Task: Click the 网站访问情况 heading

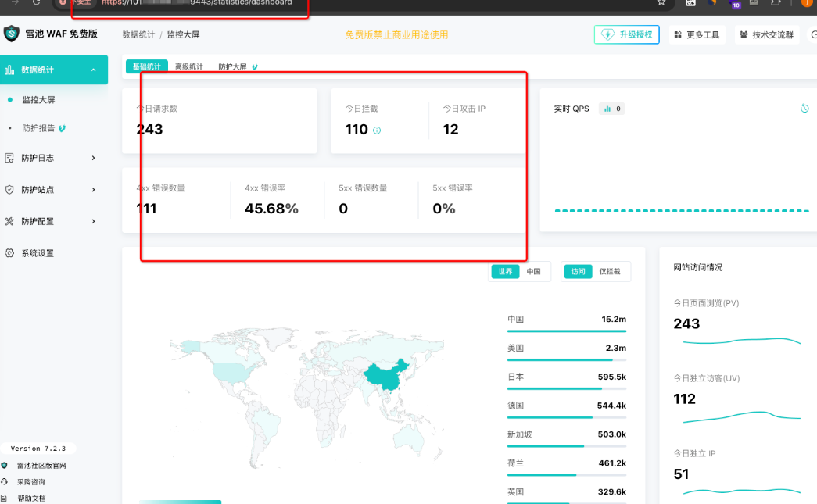Action: pyautogui.click(x=697, y=267)
